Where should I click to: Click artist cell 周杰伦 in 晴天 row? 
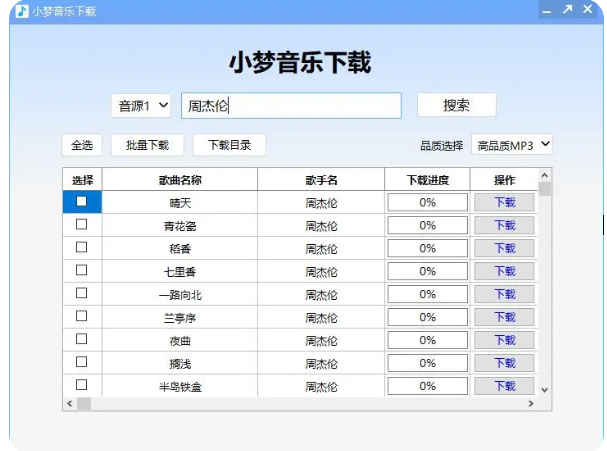[321, 202]
